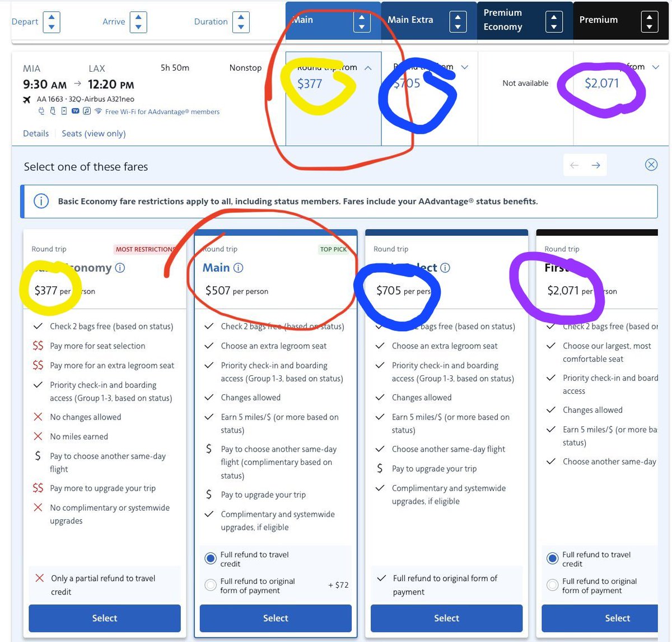Sort by Premium Economy price
Screen dimensions: 672x642
pos(554,22)
